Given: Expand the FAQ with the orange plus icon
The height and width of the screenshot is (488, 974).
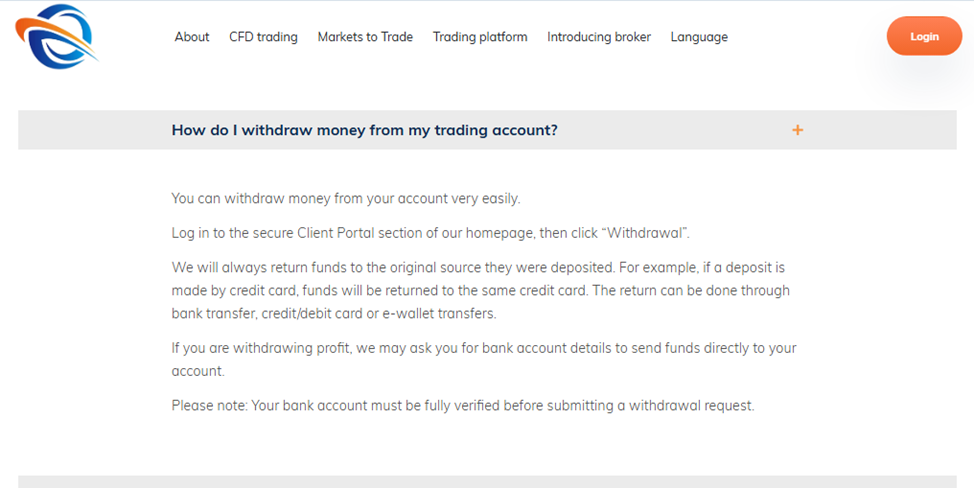Looking at the screenshot, I should tap(797, 130).
